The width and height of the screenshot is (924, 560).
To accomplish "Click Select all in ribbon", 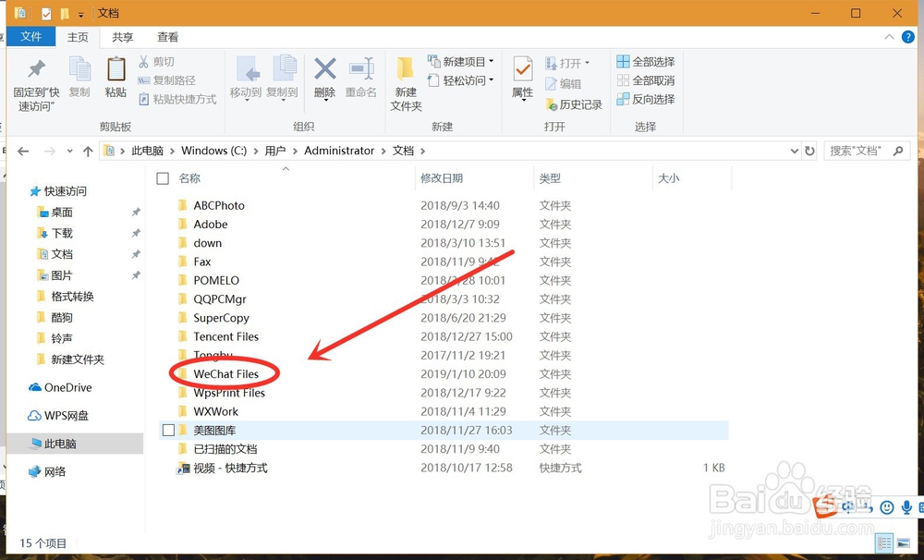I will click(646, 61).
